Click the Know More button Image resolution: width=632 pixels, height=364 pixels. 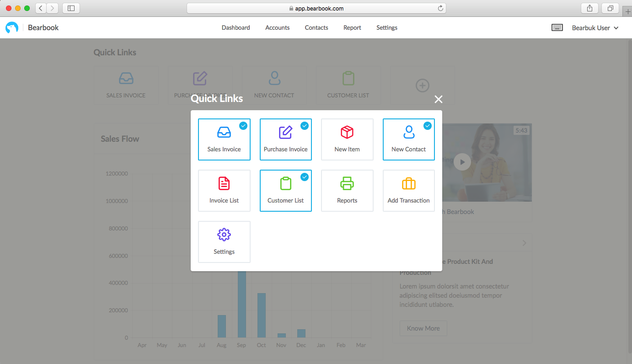pyautogui.click(x=423, y=328)
